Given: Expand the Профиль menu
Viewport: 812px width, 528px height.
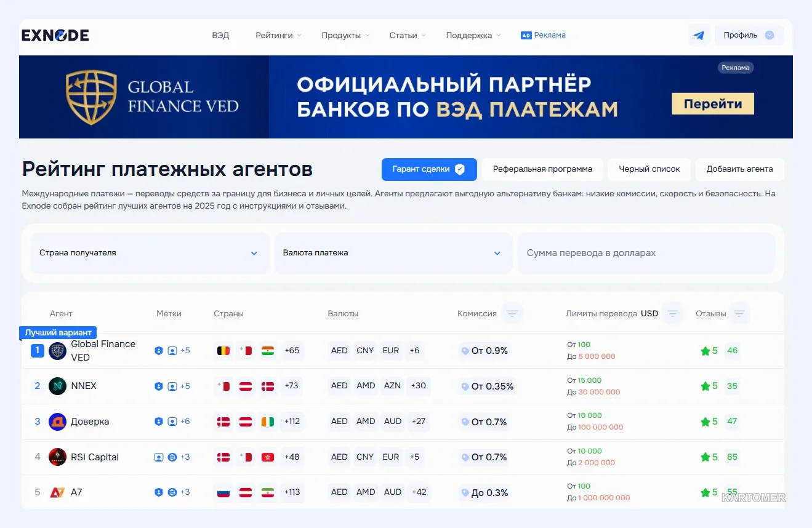Looking at the screenshot, I should [749, 35].
